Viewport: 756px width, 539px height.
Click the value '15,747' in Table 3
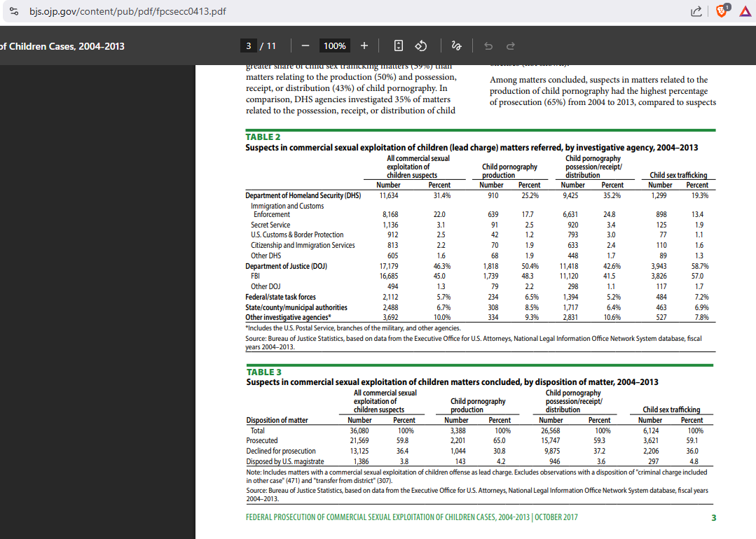pyautogui.click(x=550, y=440)
